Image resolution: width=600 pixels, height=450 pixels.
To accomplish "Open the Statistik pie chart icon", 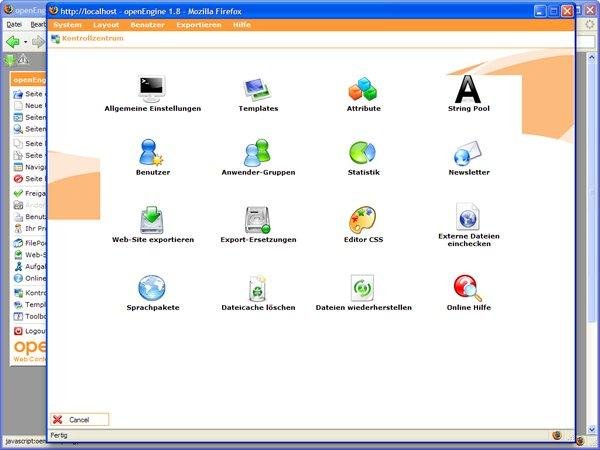I will 362,153.
